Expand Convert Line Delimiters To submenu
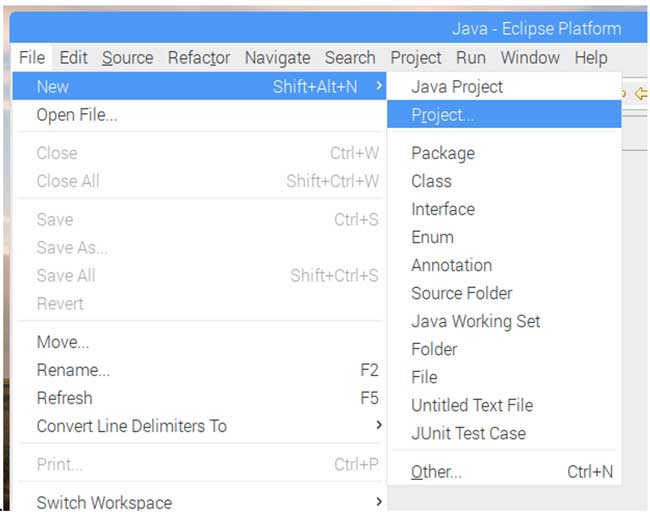This screenshot has width=650, height=512. click(378, 426)
